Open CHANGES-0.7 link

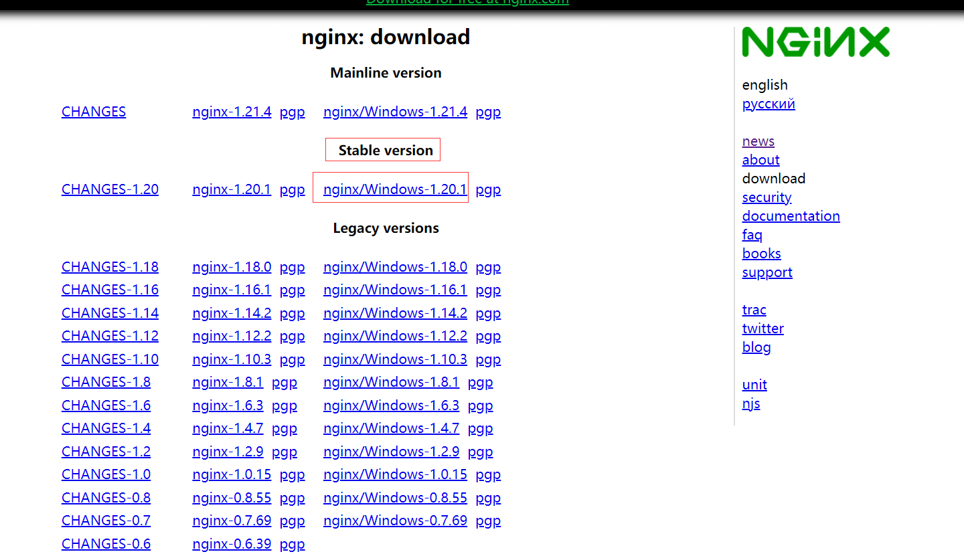(x=106, y=521)
